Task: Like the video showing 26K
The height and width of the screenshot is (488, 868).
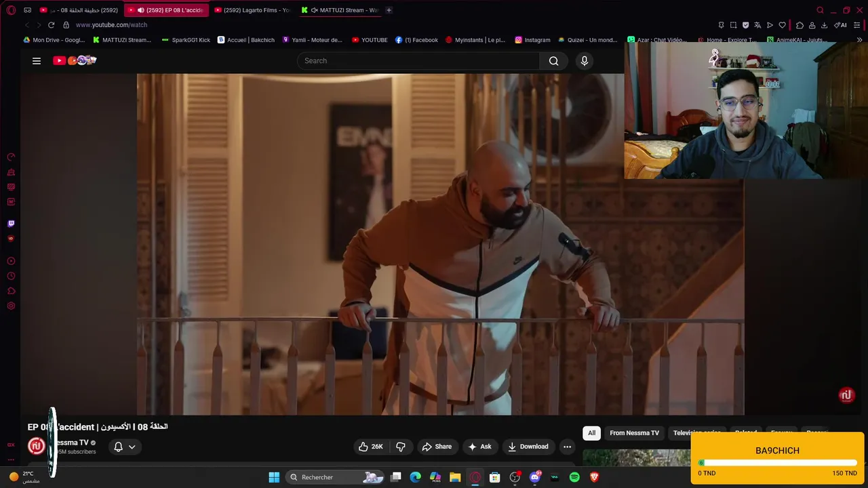Action: (372, 447)
